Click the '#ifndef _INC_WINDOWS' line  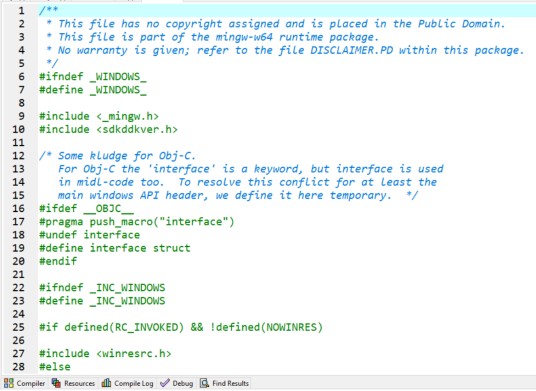pyautogui.click(x=102, y=287)
